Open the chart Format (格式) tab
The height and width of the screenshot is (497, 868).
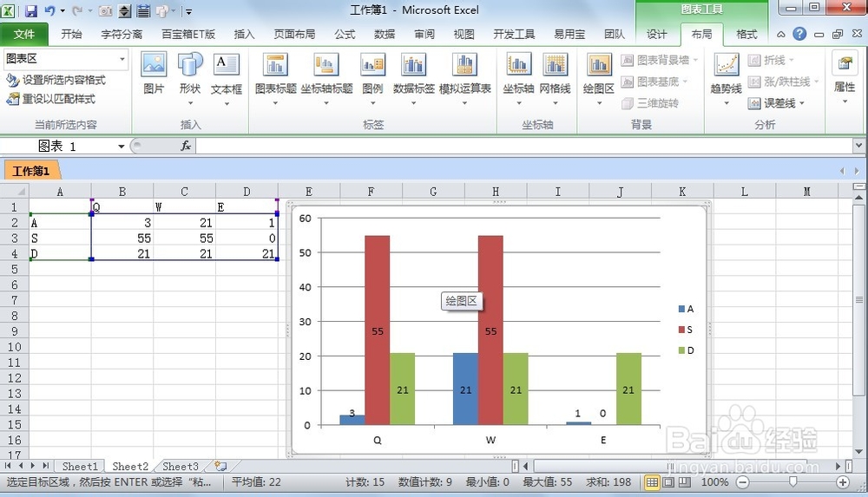tap(746, 35)
